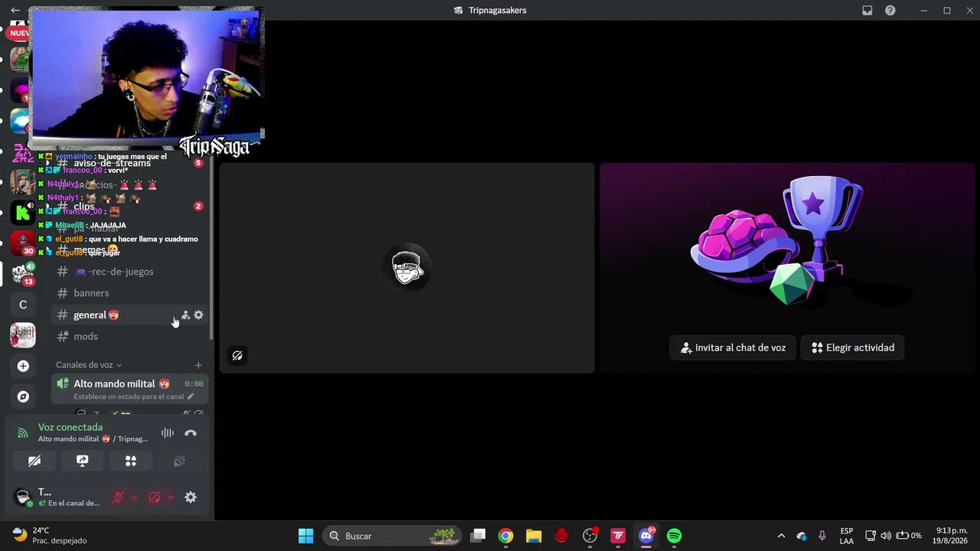
Task: Create invite for general channel
Action: pyautogui.click(x=185, y=315)
